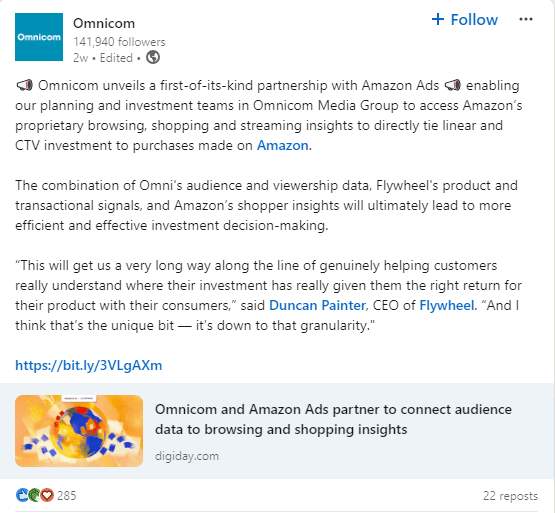The height and width of the screenshot is (513, 555).
Task: Open the bit.ly shortened URL
Action: [88, 365]
